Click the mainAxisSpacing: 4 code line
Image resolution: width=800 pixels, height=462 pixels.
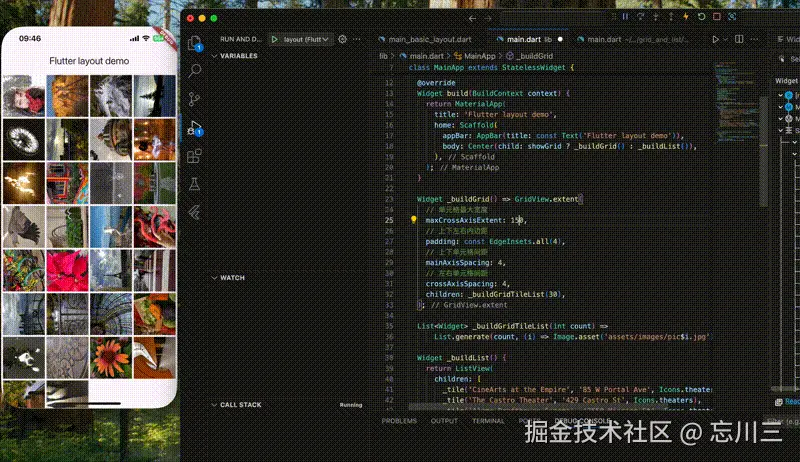[x=465, y=263]
